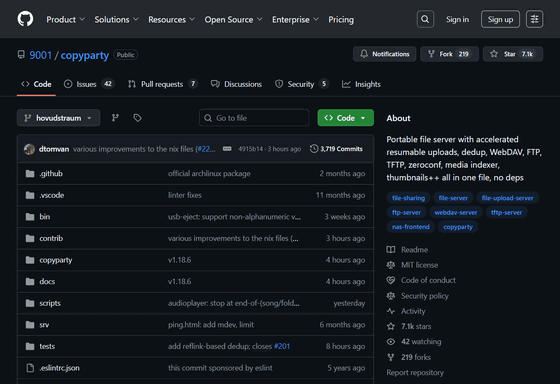Click the webdav-server topic tag

pyautogui.click(x=456, y=213)
